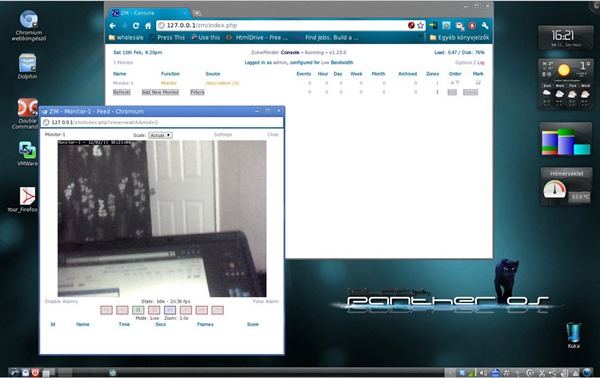Click the red blocked-content icon in address bar
This screenshot has height=378, width=600.
coord(411,25)
